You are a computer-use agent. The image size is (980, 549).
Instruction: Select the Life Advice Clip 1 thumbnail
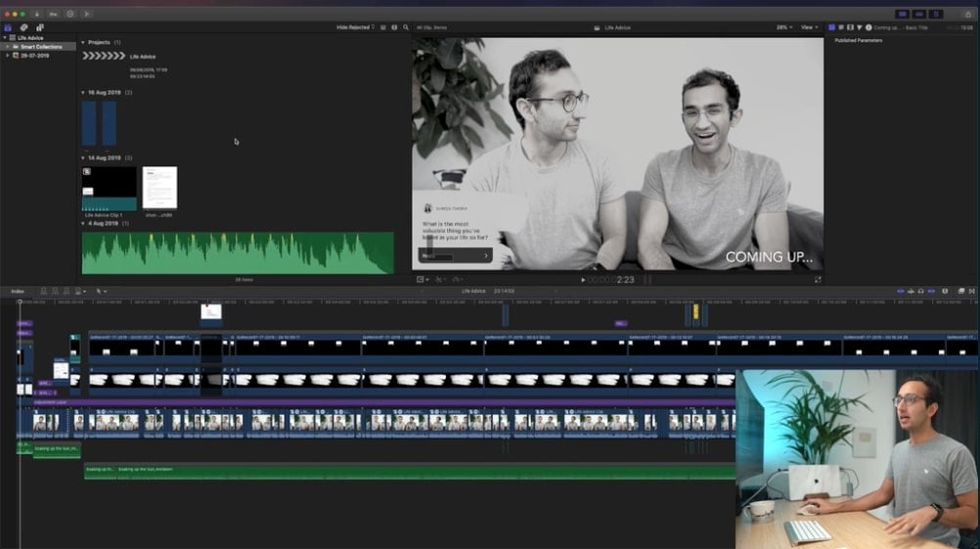point(109,189)
